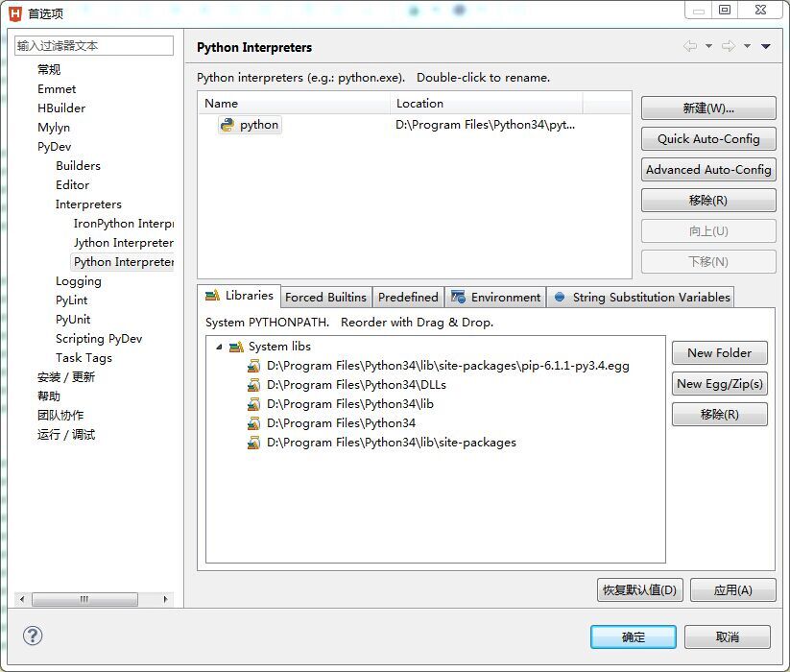
Task: Switch to the Libraries tab
Action: 239,296
